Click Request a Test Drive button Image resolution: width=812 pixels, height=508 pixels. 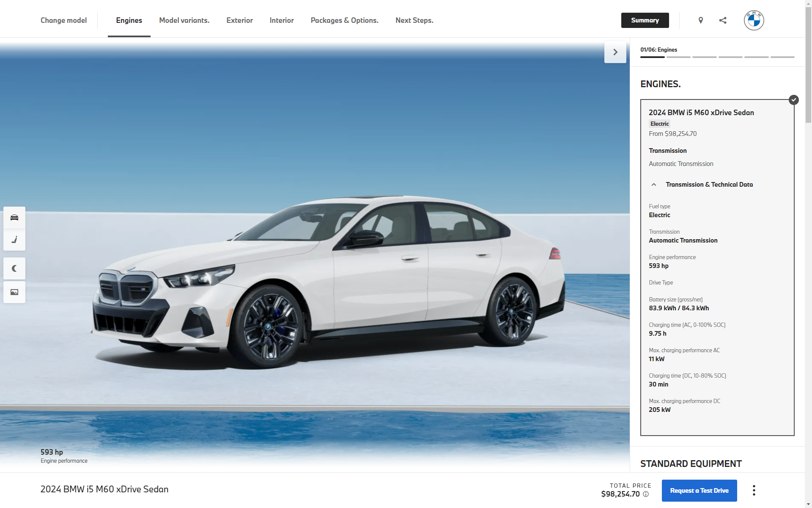pos(699,491)
